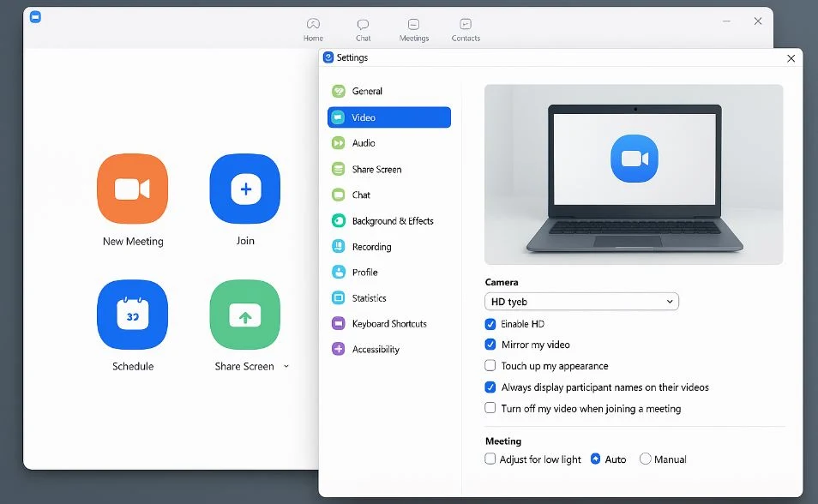Click the Profile sidebar icon
This screenshot has height=504, width=818.
pyautogui.click(x=339, y=272)
